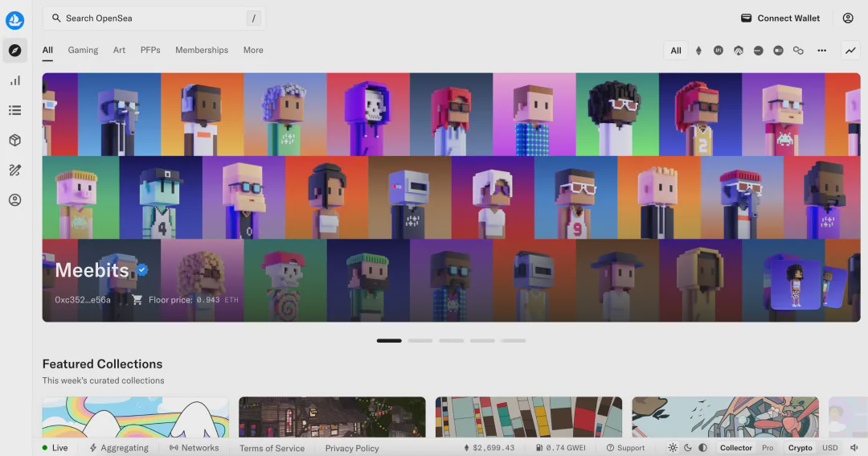Click the OpenSea logo in the sidebar

15,20
